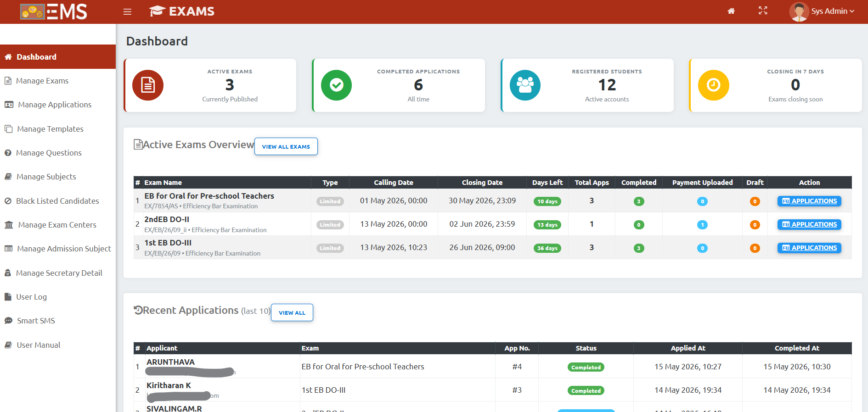The height and width of the screenshot is (412, 868).
Task: Click completed time '15 May 2026, 10:30'
Action: [x=797, y=367]
